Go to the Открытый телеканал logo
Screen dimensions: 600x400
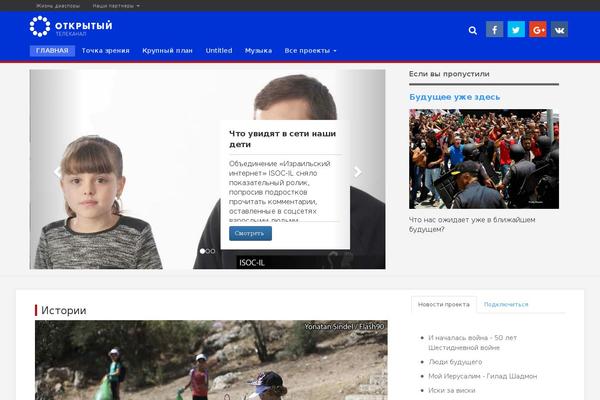coord(71,26)
